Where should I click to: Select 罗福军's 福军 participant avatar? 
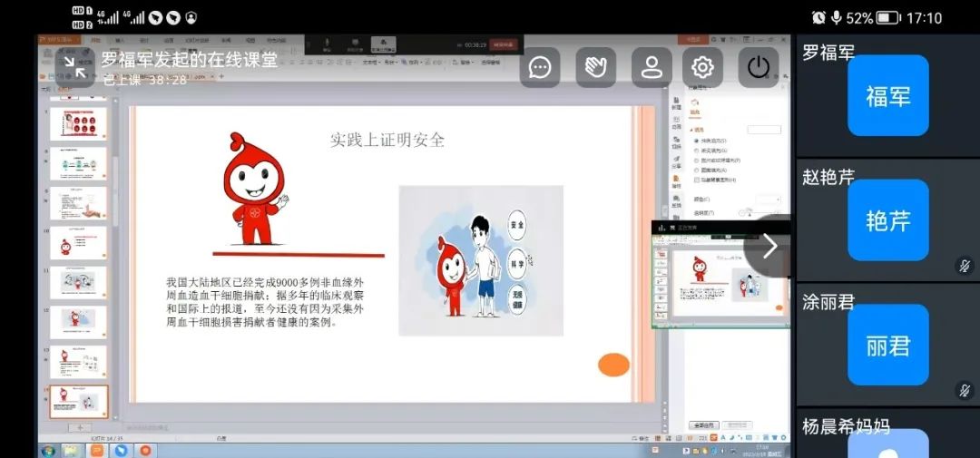pyautogui.click(x=887, y=95)
